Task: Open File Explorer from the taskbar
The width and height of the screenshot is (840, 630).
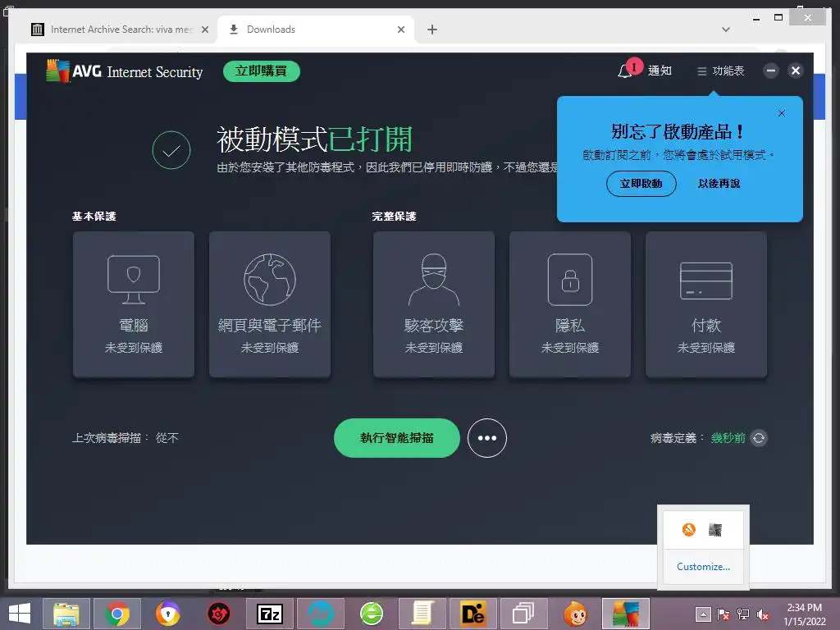Action: pyautogui.click(x=66, y=614)
